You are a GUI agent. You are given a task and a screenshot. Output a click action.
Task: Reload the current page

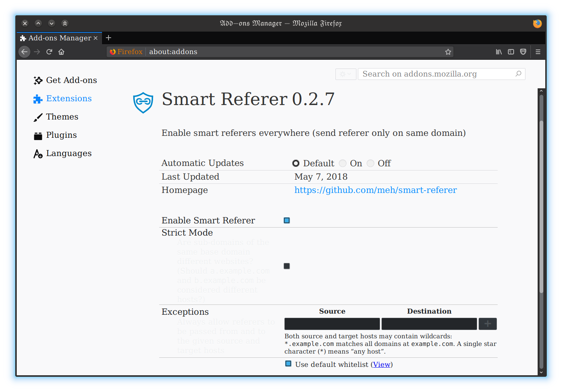(49, 52)
